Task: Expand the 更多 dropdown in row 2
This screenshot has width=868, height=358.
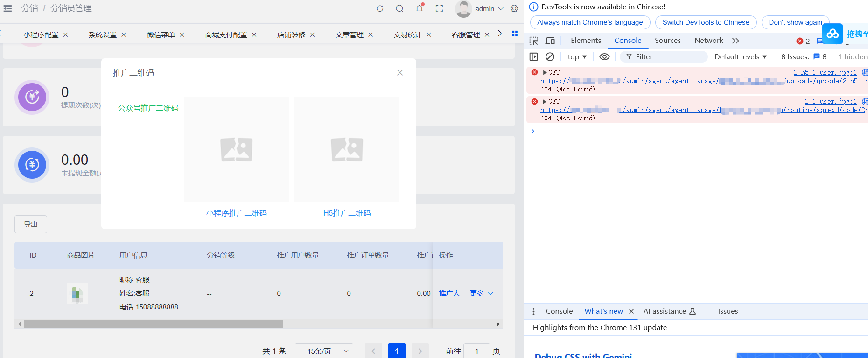Action: pos(481,293)
